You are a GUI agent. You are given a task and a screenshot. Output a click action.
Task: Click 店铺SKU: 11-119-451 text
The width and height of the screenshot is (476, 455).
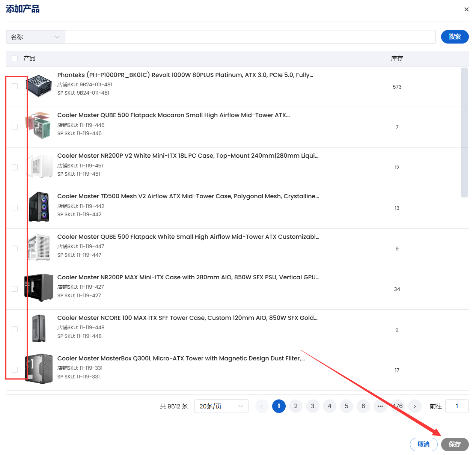click(x=80, y=166)
